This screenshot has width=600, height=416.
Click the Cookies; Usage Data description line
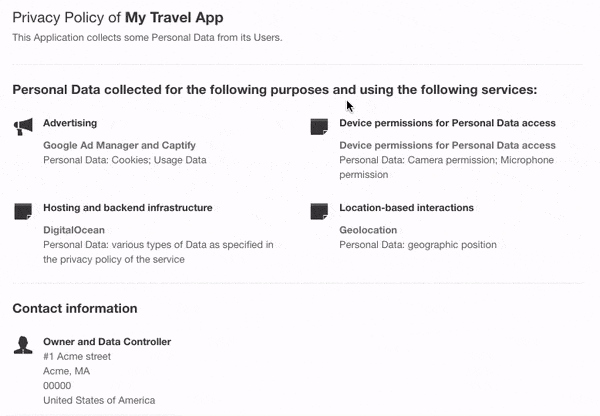tap(125, 160)
